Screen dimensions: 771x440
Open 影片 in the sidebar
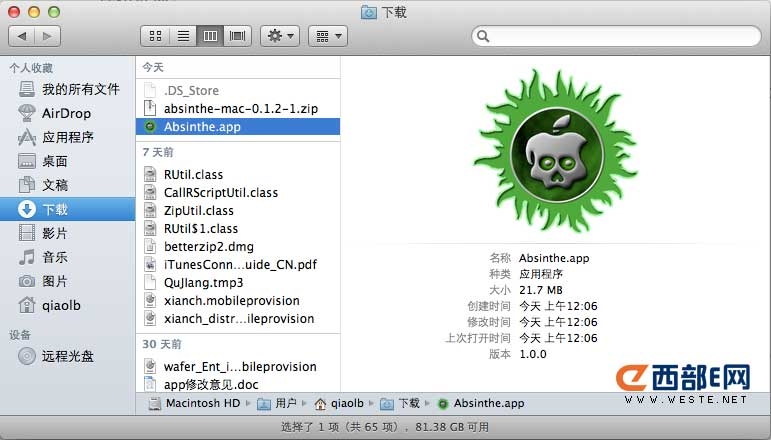point(67,233)
